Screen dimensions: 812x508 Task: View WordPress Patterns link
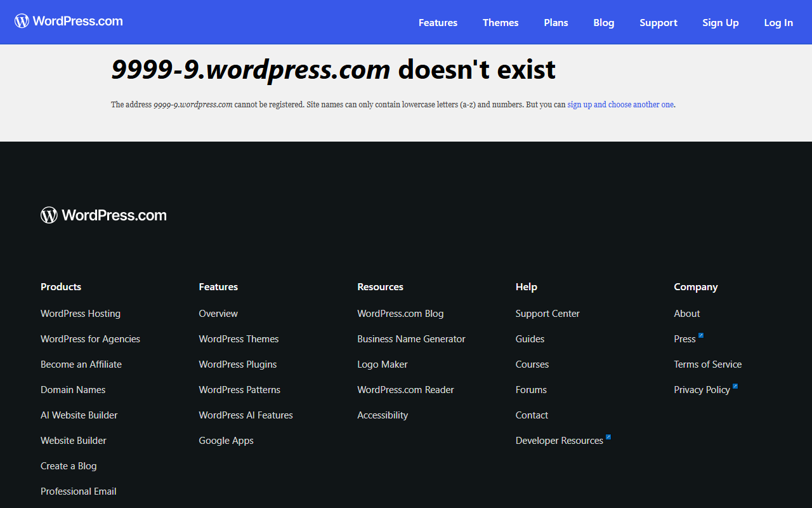(239, 390)
